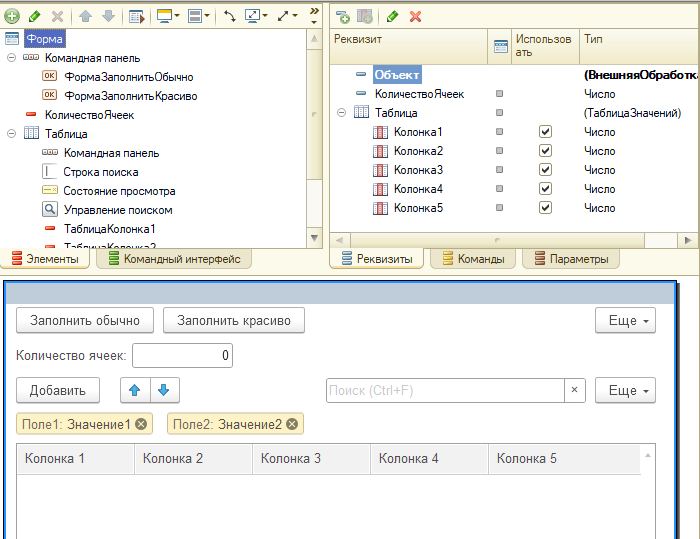The height and width of the screenshot is (539, 700).
Task: Click the green pencil edit icon in elements toolbar
Action: point(34,17)
